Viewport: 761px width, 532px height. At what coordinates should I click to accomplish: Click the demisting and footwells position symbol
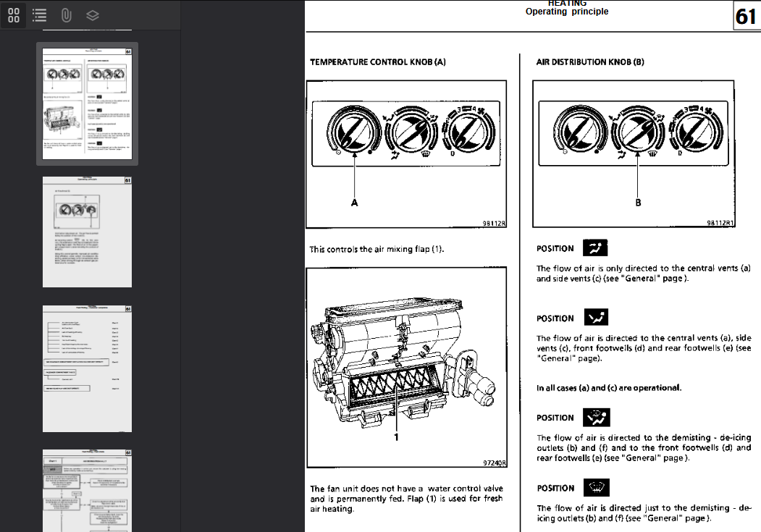click(597, 417)
